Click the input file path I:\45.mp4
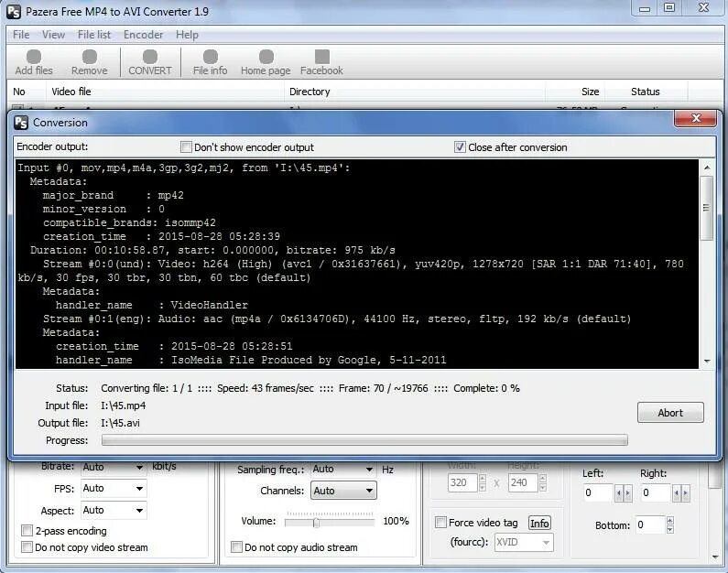Screen dimensions: 728x573 coord(123,405)
